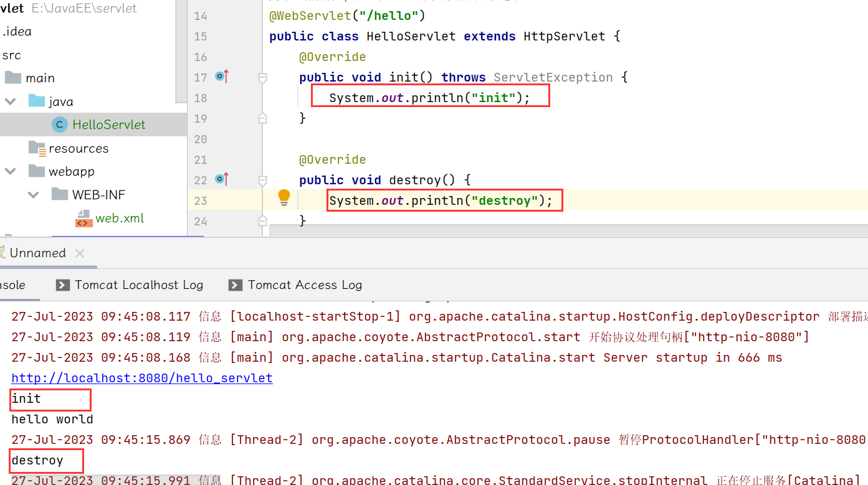The width and height of the screenshot is (868, 485).
Task: Click line number 20 in the gutter
Action: pyautogui.click(x=200, y=139)
